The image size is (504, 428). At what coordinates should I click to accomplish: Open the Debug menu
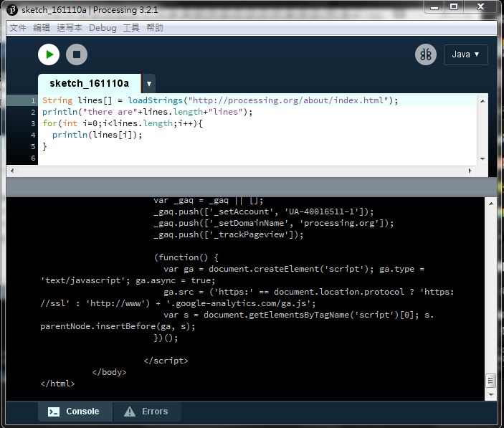103,28
